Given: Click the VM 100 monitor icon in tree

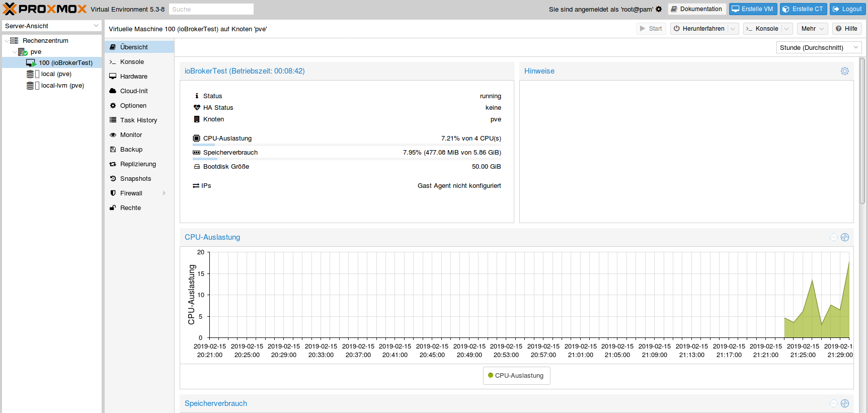Looking at the screenshot, I should [x=31, y=63].
